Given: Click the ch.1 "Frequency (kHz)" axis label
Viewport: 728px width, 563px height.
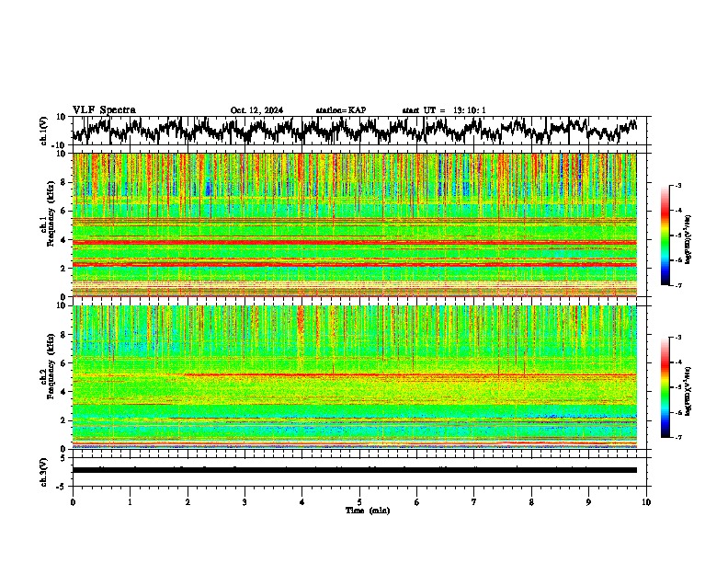Looking at the screenshot, I should pos(51,213).
